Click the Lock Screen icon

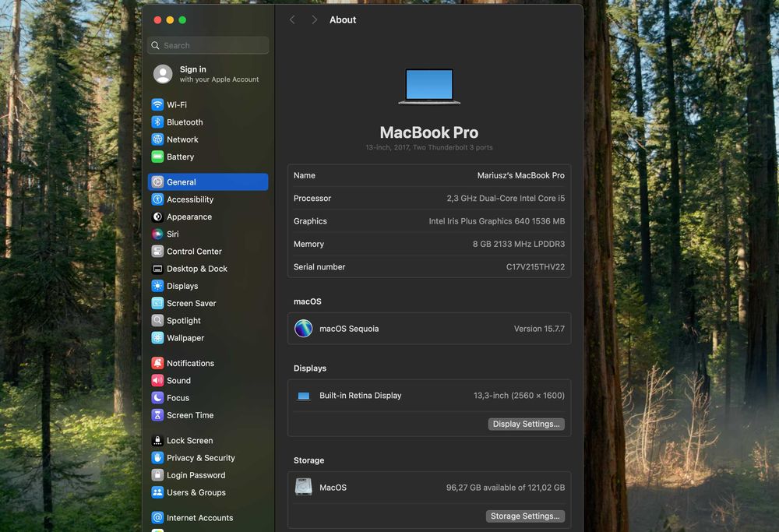157,441
